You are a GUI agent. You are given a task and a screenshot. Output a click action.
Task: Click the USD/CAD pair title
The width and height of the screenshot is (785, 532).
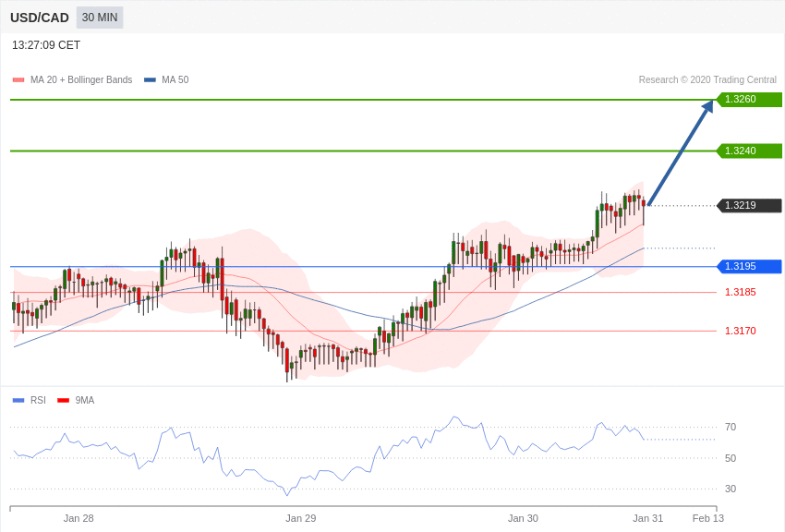(x=40, y=18)
